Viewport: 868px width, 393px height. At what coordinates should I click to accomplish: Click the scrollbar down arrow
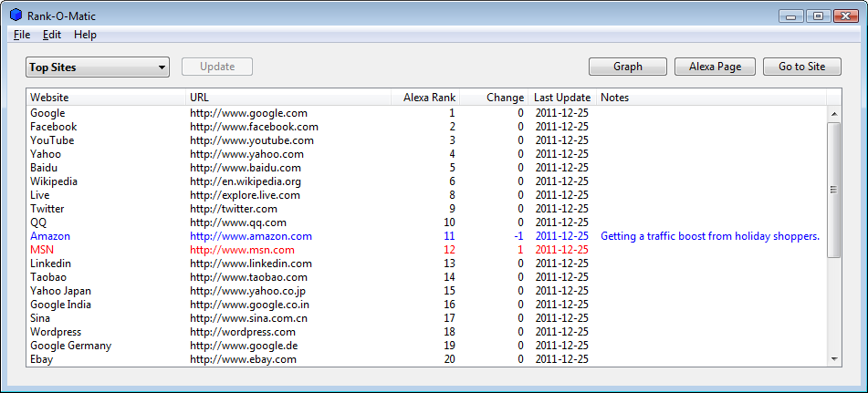(x=834, y=359)
